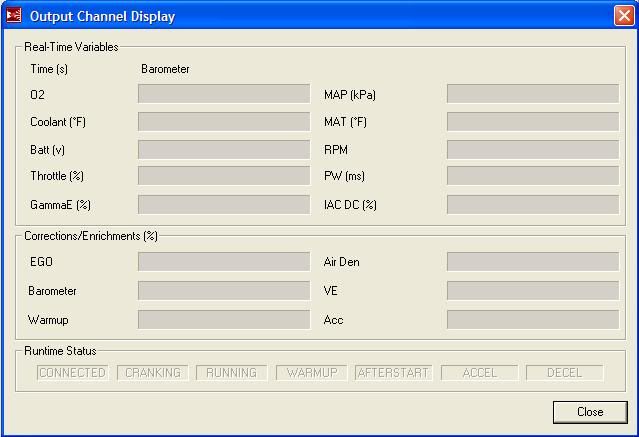The width and height of the screenshot is (639, 437).
Task: Click the PW (ms) label
Action: 344,176
